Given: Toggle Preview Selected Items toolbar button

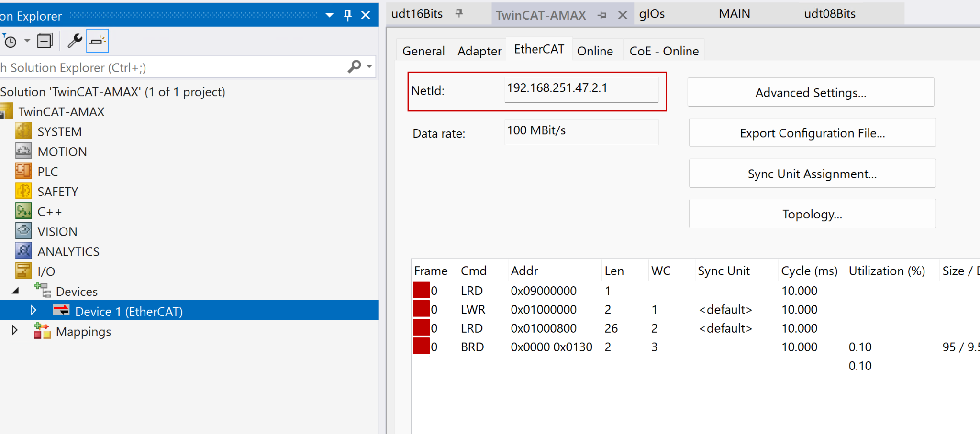Looking at the screenshot, I should 97,41.
